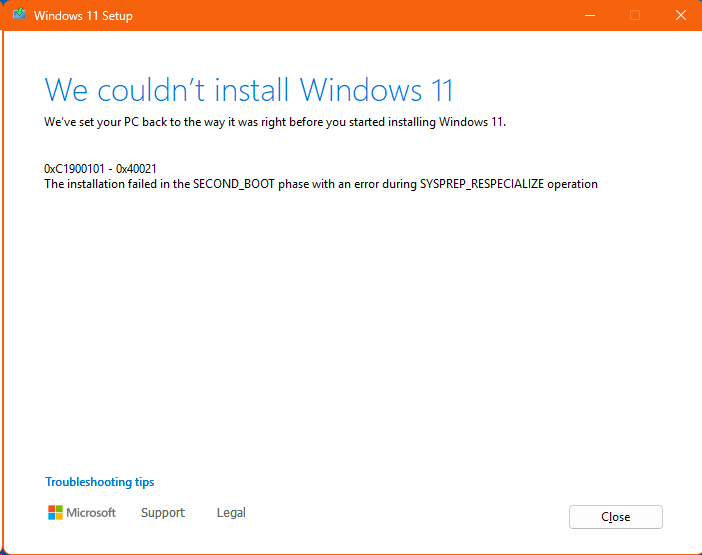The width and height of the screenshot is (702, 555).
Task: Minimize the Windows 11 Setup window
Action: (590, 16)
